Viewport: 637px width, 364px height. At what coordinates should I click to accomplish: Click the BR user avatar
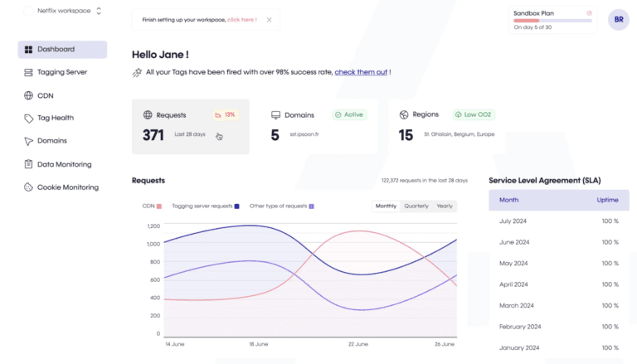click(x=619, y=20)
